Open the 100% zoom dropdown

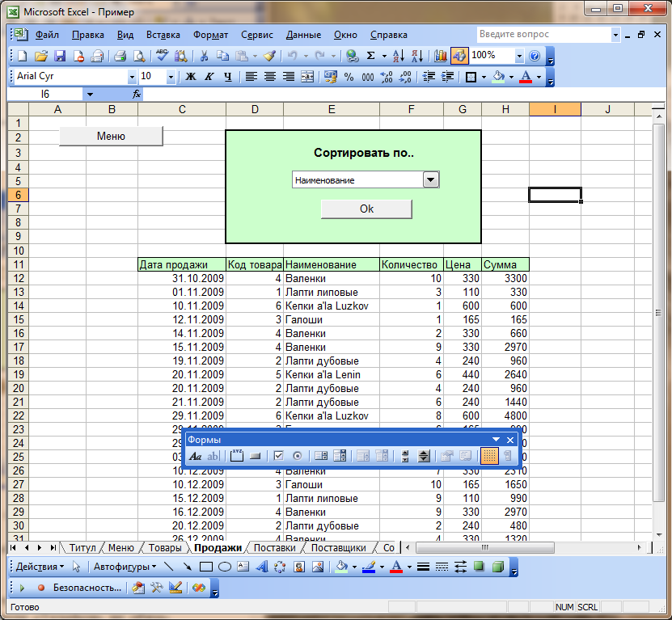519,56
